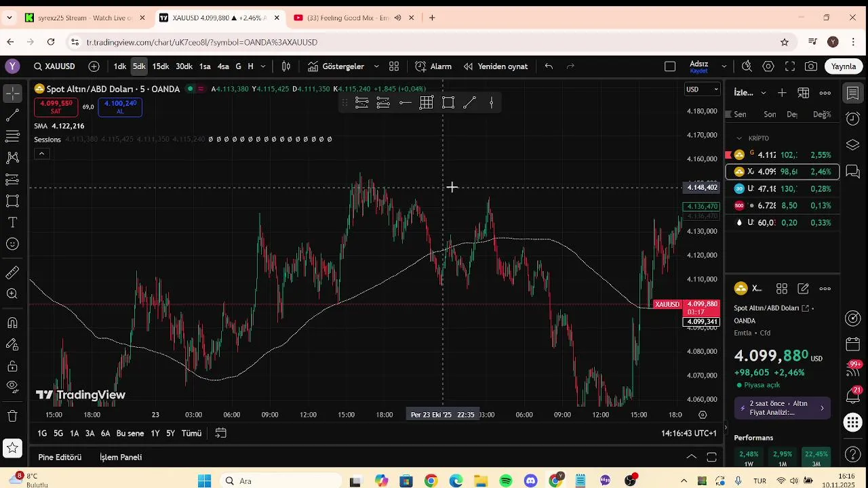
Task: Click the red SAT sell button
Action: 56,107
